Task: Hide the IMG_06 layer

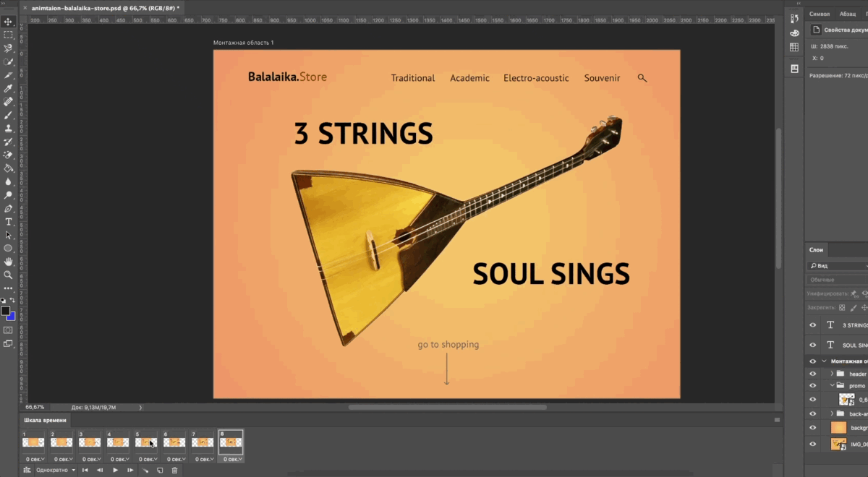Action: tap(813, 444)
